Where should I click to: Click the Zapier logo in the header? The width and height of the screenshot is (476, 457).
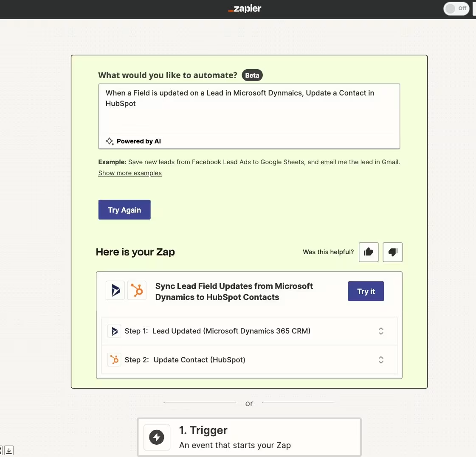coord(245,9)
